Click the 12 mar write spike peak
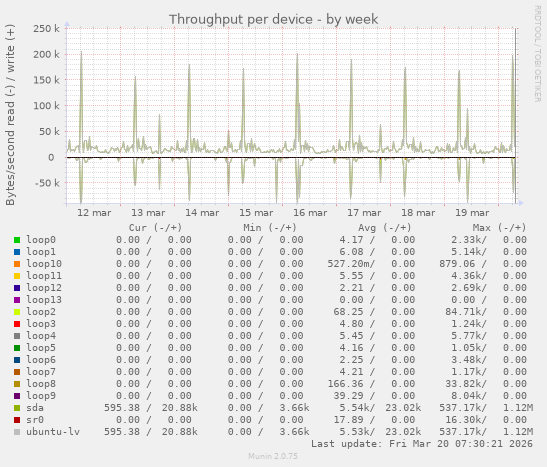Screen dimensions: 547x467 tap(81, 52)
